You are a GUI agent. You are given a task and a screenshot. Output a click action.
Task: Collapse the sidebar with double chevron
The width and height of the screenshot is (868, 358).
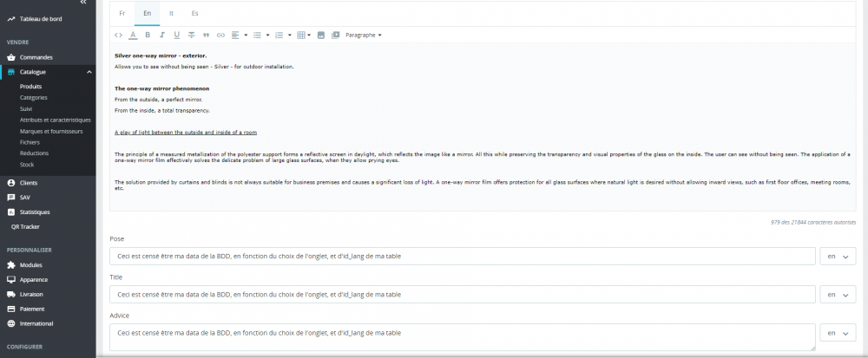pos(83,3)
